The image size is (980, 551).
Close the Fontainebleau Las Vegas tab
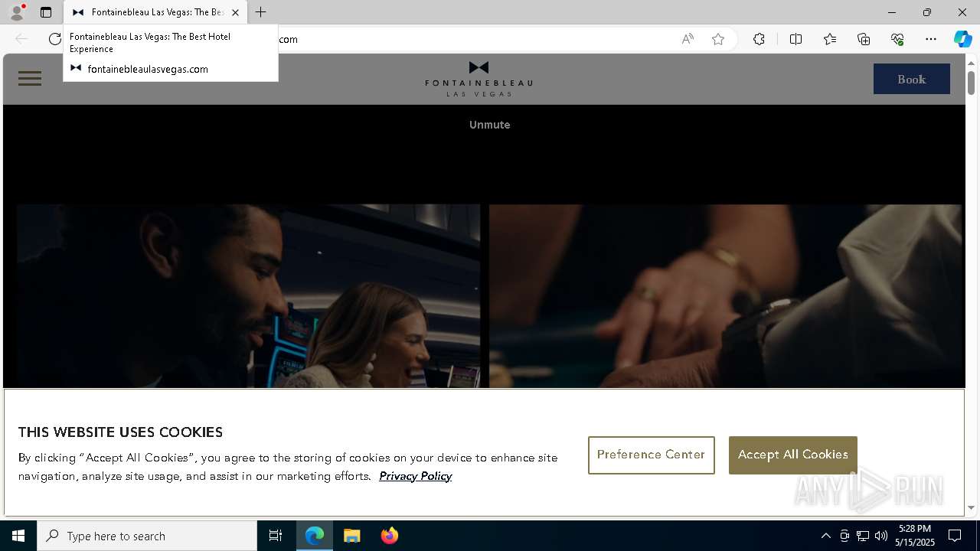click(235, 12)
